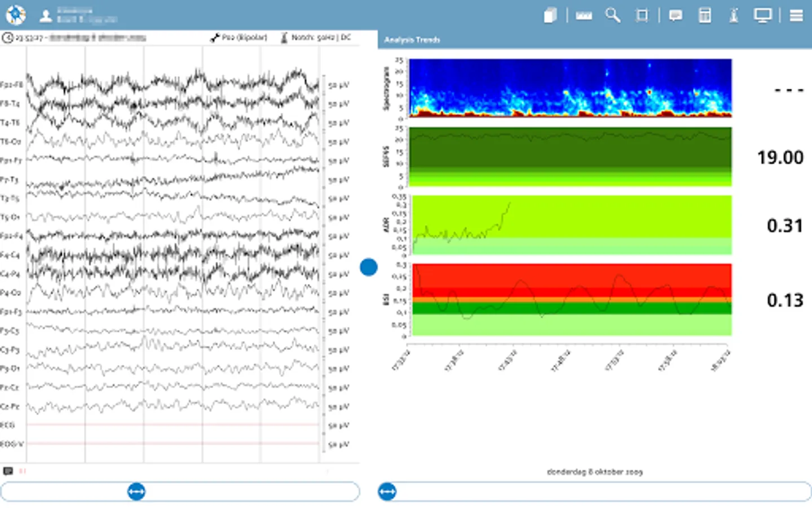Click the crop frame tool icon

pos(642,16)
